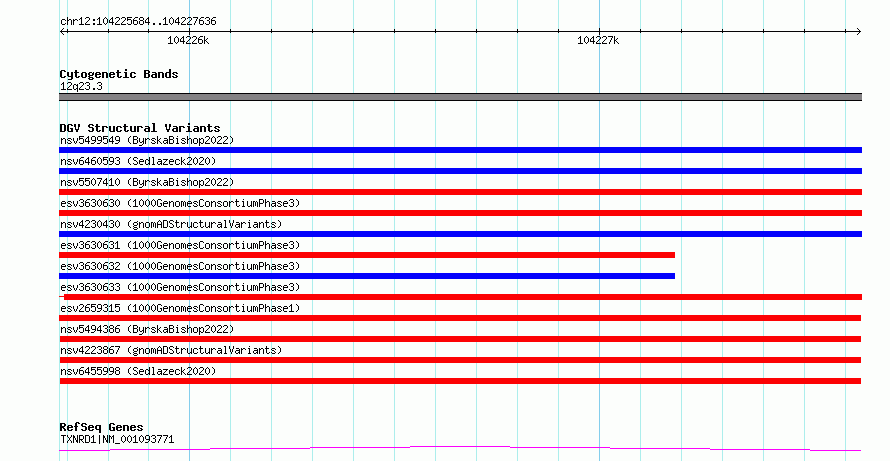Click the nsv6460593 (Sedlazeck2020) label
Screen dimensions: 890x461
(x=138, y=161)
